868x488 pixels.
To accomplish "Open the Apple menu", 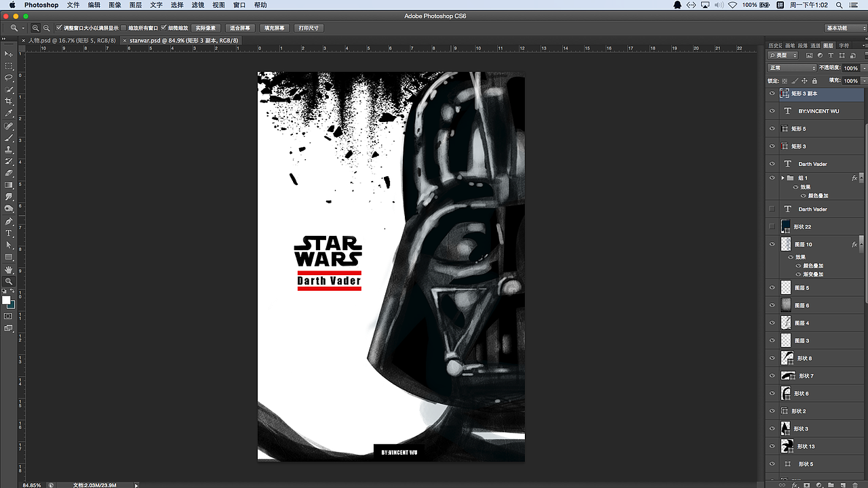I will coord(12,5).
